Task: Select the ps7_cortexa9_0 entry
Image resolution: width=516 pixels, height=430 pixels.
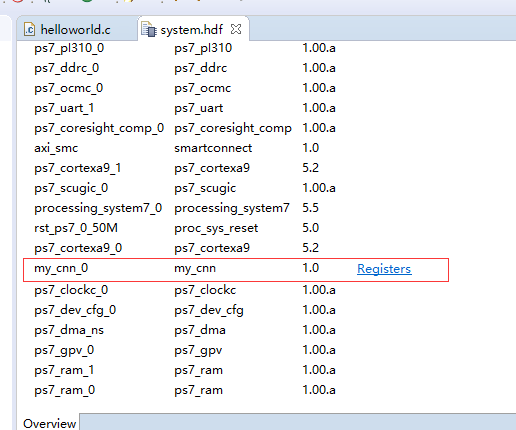Action: (x=78, y=248)
